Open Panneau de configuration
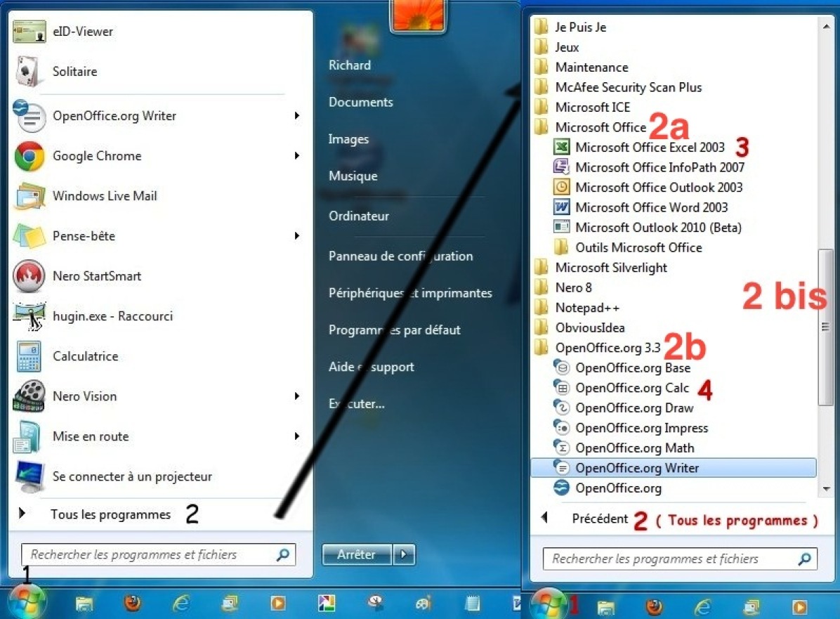 401,256
